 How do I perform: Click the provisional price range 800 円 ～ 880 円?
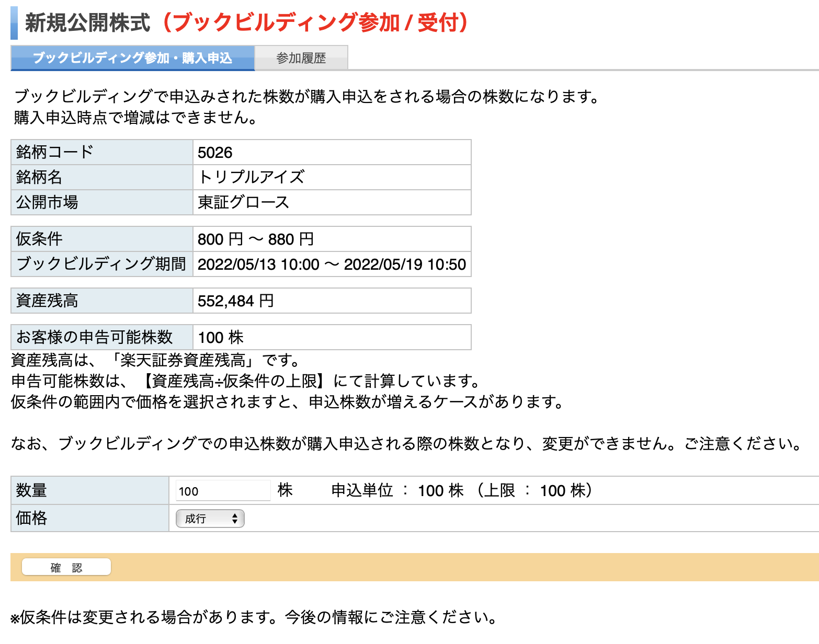(256, 239)
